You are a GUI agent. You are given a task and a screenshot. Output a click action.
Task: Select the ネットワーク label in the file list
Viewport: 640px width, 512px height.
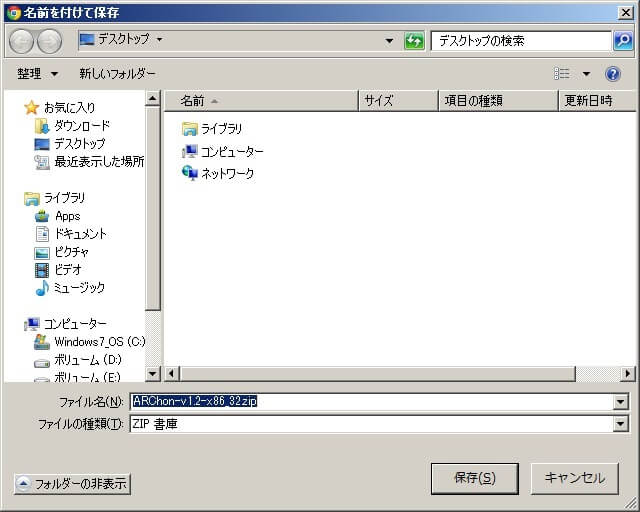(x=227, y=174)
